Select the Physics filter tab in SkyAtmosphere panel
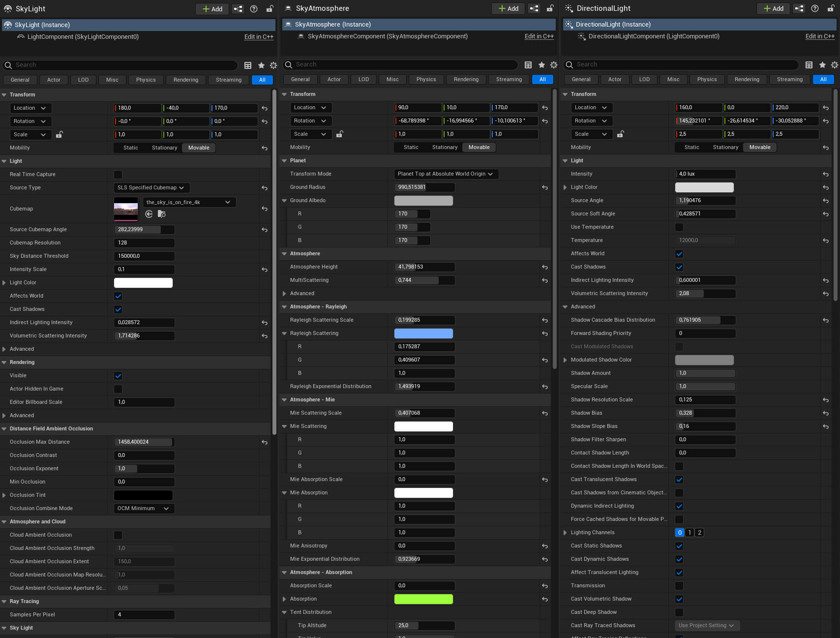Viewport: 840px width, 638px height. [426, 79]
